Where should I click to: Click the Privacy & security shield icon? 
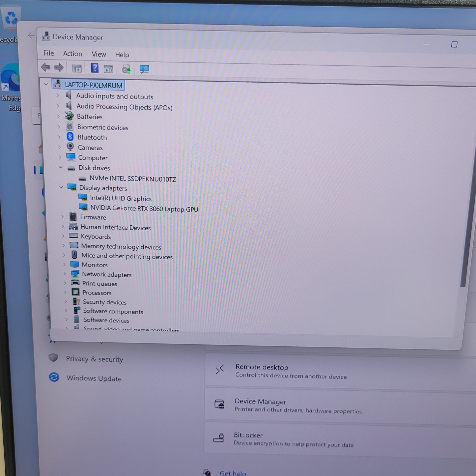click(x=53, y=358)
